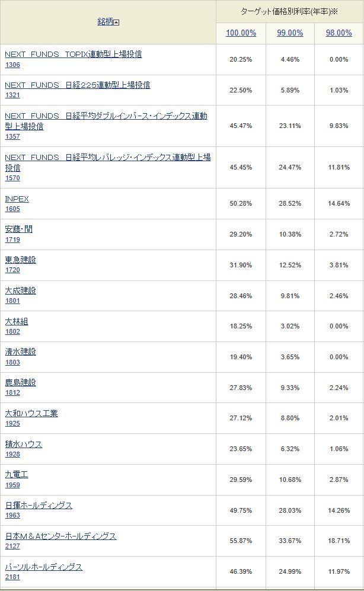Open NEXT FUNDS TOPIX連動型上場投信 link
This screenshot has height=591, width=364.
point(74,54)
